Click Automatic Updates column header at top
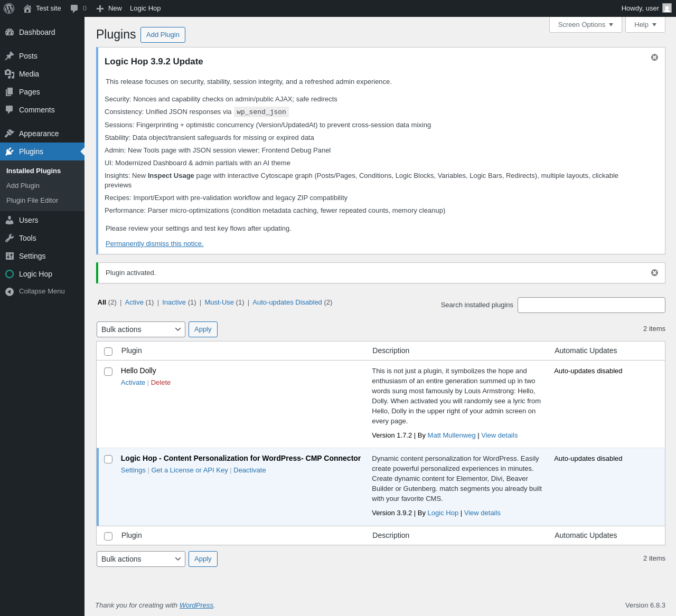Screen dimensions: 676x616 pyautogui.click(x=586, y=351)
